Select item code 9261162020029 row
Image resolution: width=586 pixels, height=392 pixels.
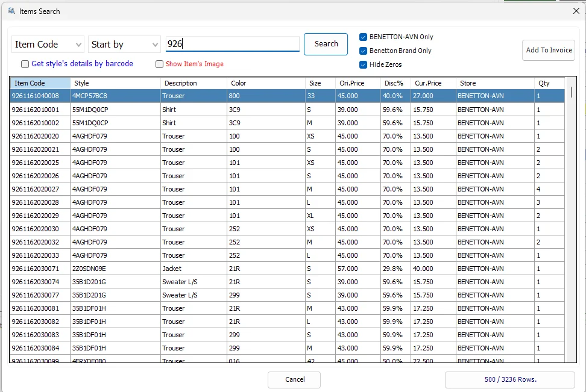[x=287, y=216]
